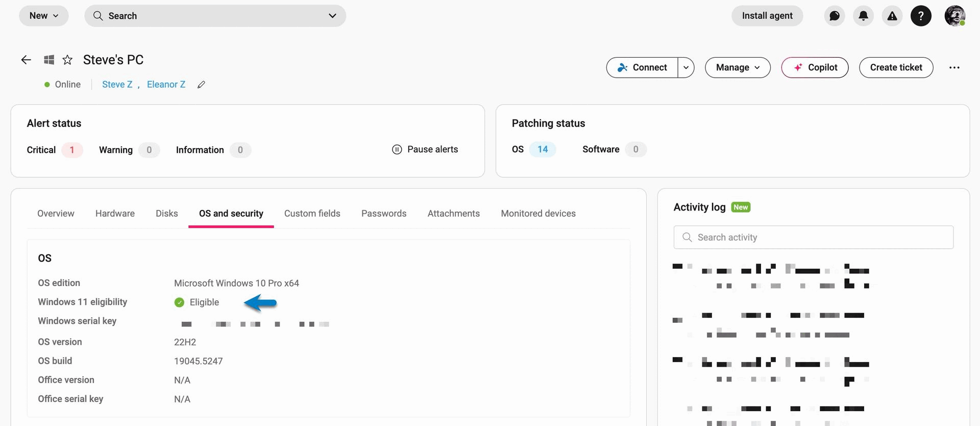The height and width of the screenshot is (426, 980).
Task: Open the alerts triangle icon
Action: click(x=892, y=16)
